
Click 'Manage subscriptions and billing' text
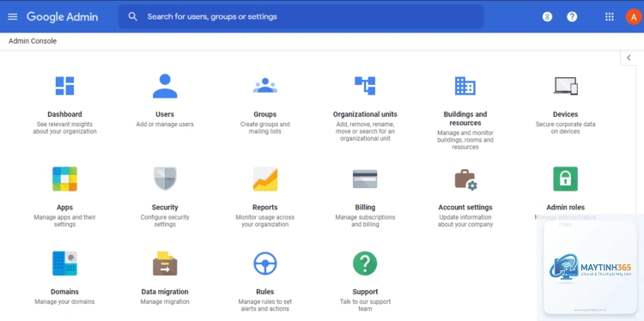click(365, 221)
